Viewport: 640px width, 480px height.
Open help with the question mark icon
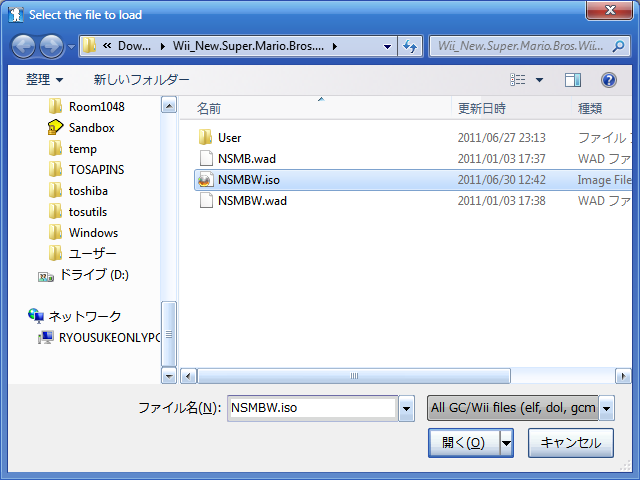(609, 80)
